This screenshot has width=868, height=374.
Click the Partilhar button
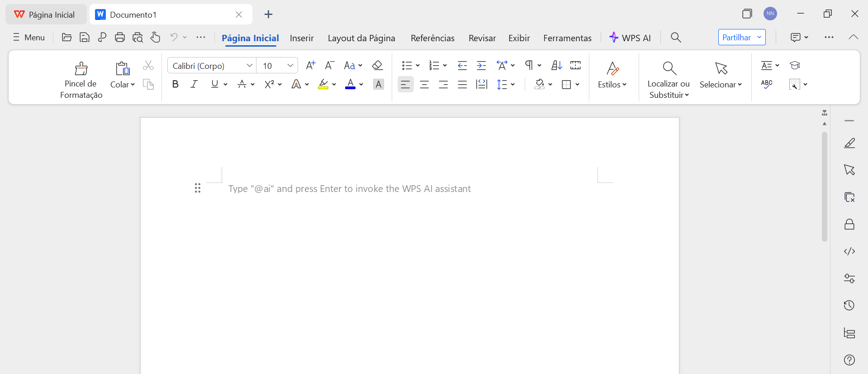(742, 37)
